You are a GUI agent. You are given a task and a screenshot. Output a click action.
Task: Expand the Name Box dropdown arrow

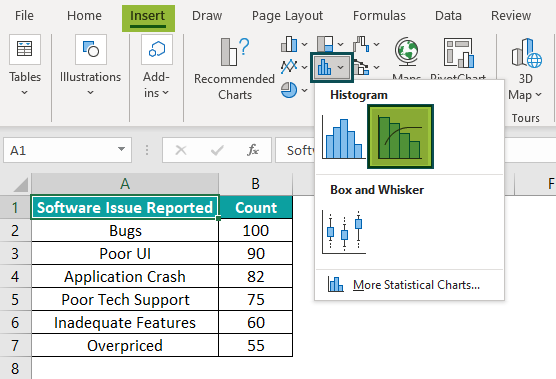coord(121,149)
